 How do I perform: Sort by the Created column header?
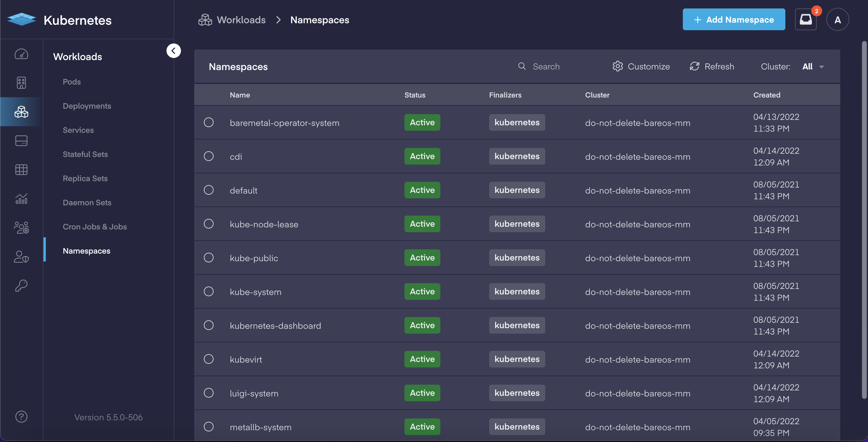point(767,95)
